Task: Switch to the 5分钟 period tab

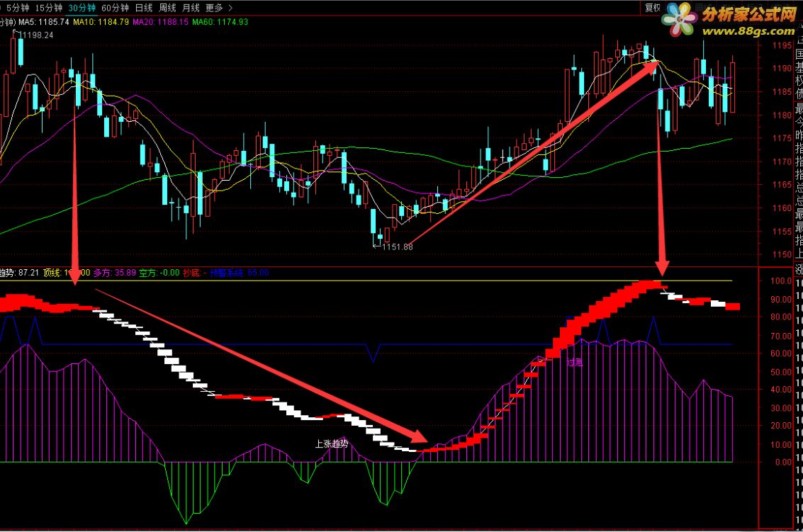Action: coord(18,8)
